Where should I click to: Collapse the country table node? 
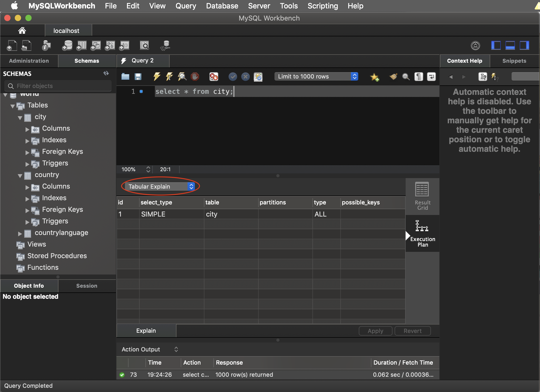(20, 175)
